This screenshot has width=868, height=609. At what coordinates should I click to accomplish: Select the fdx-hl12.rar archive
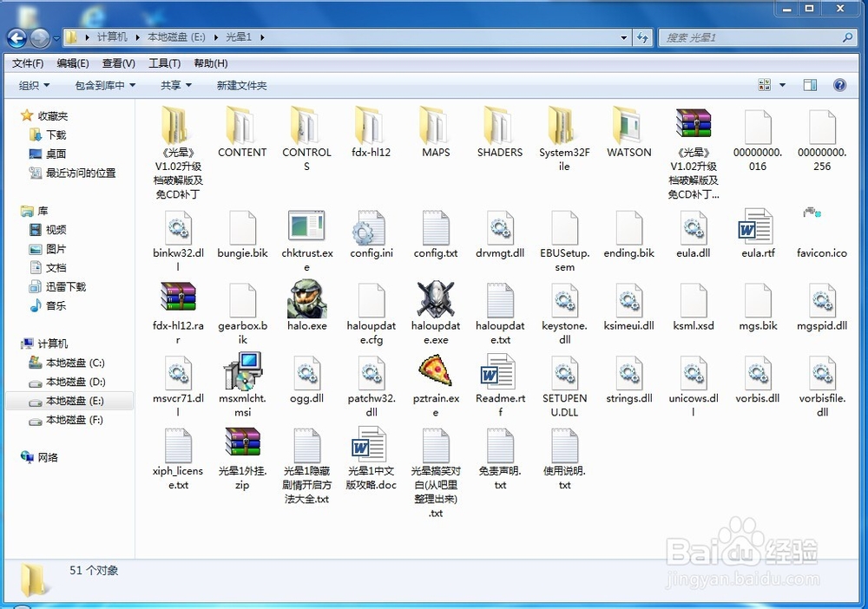178,297
